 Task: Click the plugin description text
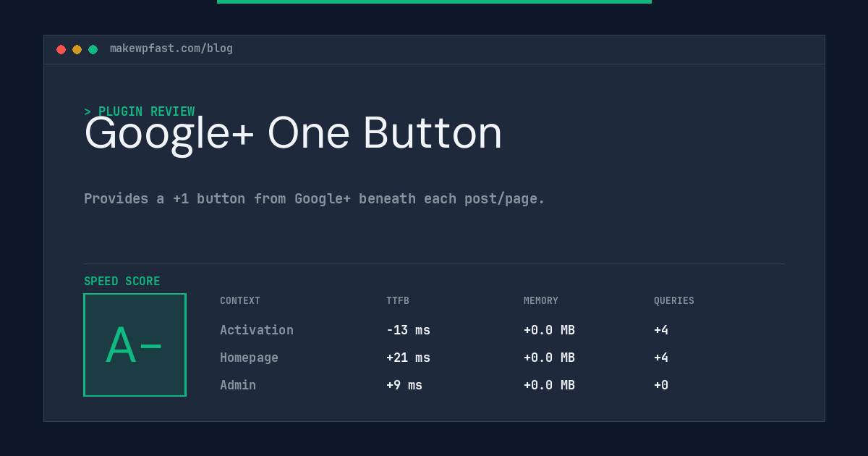pyautogui.click(x=315, y=198)
